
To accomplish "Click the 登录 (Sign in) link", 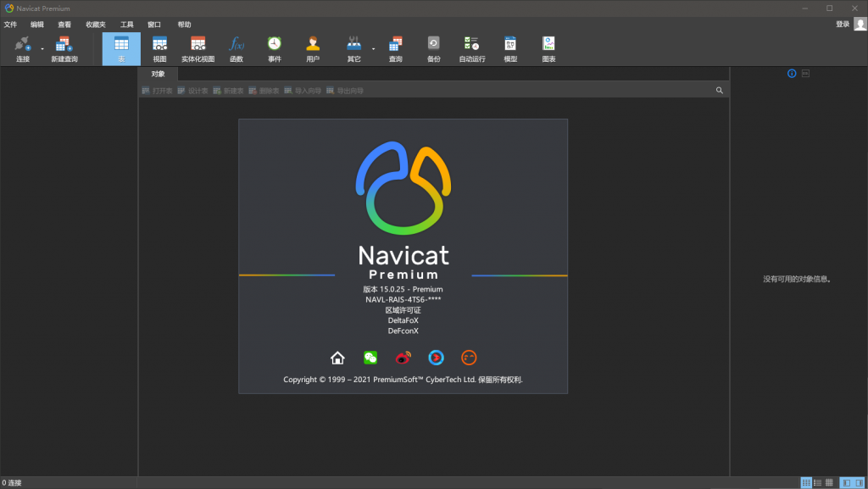I will pyautogui.click(x=843, y=25).
